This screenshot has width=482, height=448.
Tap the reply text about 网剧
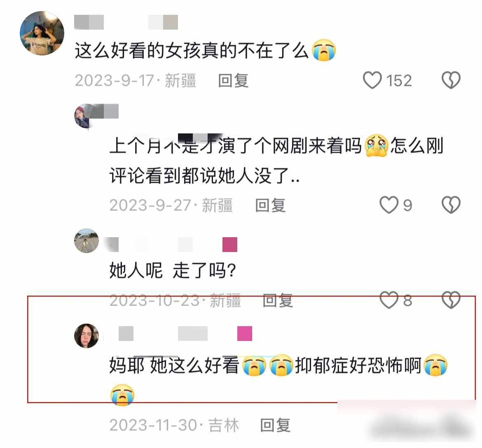click(x=276, y=160)
